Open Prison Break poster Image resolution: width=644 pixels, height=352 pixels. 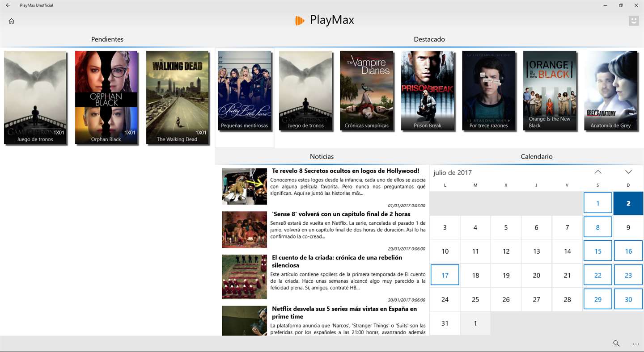pos(428,91)
